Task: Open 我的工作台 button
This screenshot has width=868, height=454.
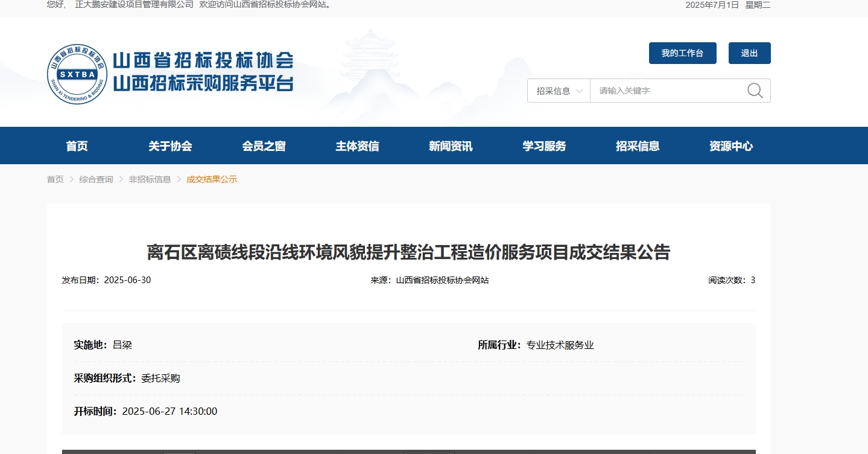Action: pos(682,53)
